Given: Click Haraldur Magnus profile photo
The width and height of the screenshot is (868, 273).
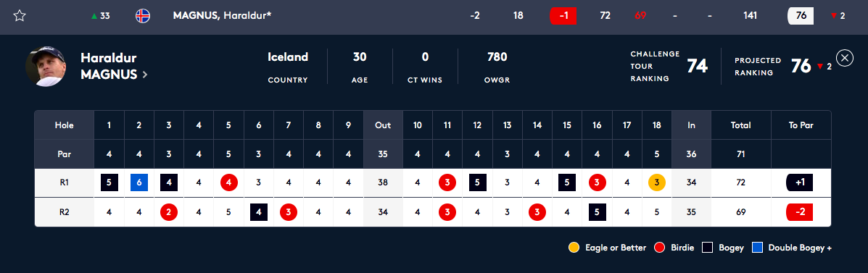Looking at the screenshot, I should coord(46,67).
